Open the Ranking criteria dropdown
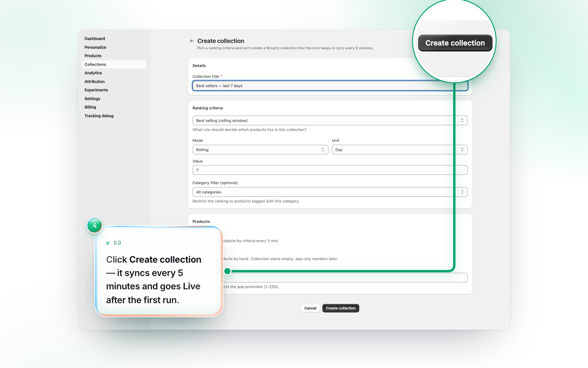 [330, 121]
